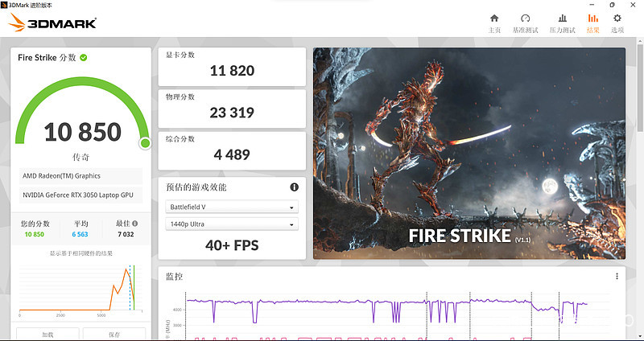Click NVIDIA GeForce RTX 3050 Laptop GPU entry
The height and width of the screenshot is (341, 644).
[x=80, y=195]
